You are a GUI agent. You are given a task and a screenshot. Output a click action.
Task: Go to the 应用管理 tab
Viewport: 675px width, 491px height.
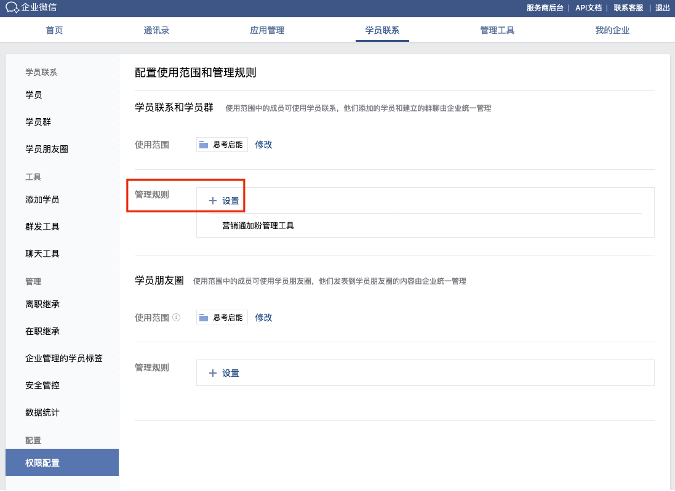point(267,30)
